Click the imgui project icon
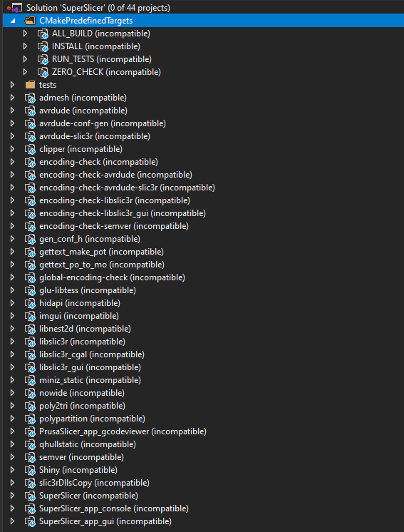The image size is (404, 532). (30, 316)
